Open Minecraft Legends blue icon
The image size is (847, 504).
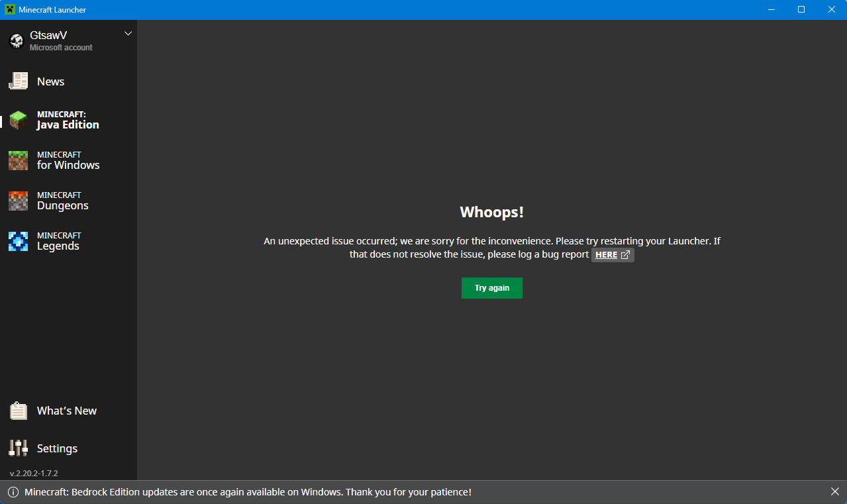click(x=18, y=241)
